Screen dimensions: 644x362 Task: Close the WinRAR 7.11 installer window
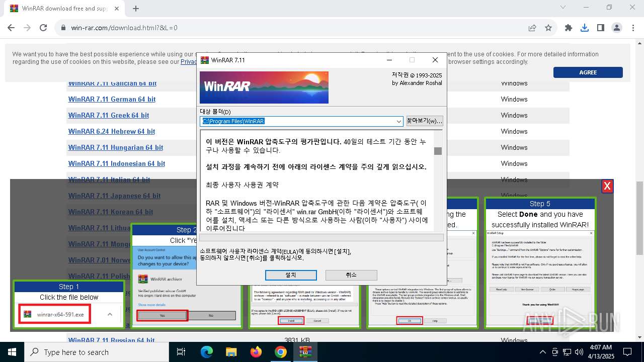pyautogui.click(x=435, y=60)
